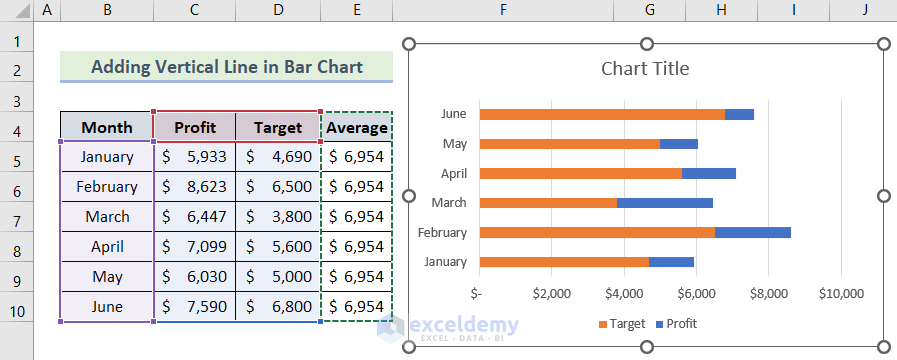Select the January month cell
The image size is (897, 360).
coord(107,156)
